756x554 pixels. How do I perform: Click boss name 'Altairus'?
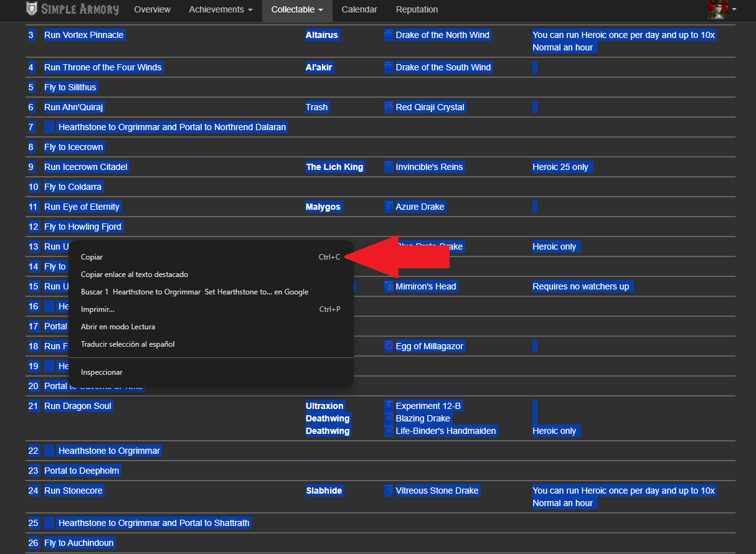pos(322,35)
